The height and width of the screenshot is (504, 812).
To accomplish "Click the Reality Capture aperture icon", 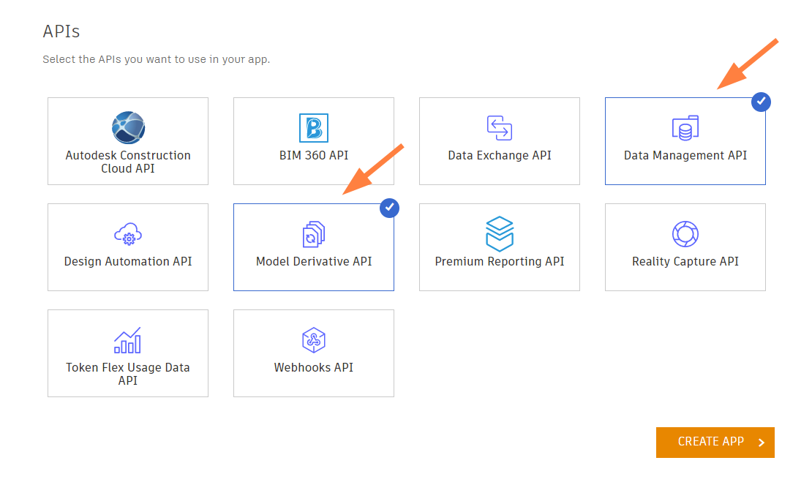I will [685, 235].
